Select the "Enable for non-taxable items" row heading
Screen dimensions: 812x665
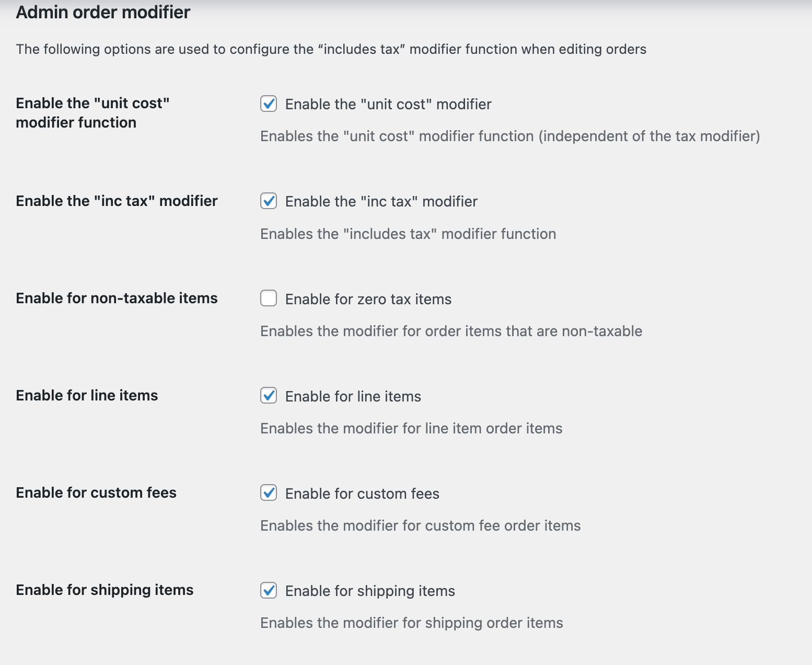click(x=117, y=298)
